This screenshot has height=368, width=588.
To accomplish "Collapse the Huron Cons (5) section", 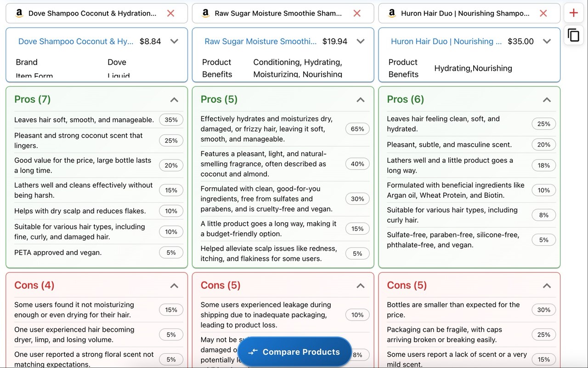I will [547, 286].
